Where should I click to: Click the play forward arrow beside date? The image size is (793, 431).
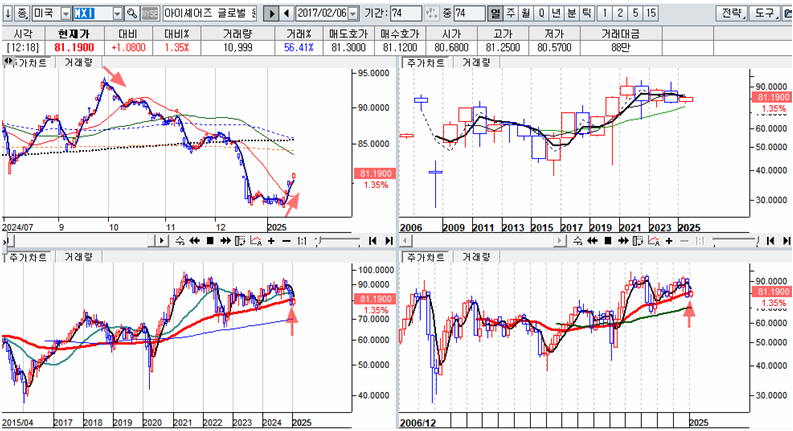pyautogui.click(x=271, y=13)
